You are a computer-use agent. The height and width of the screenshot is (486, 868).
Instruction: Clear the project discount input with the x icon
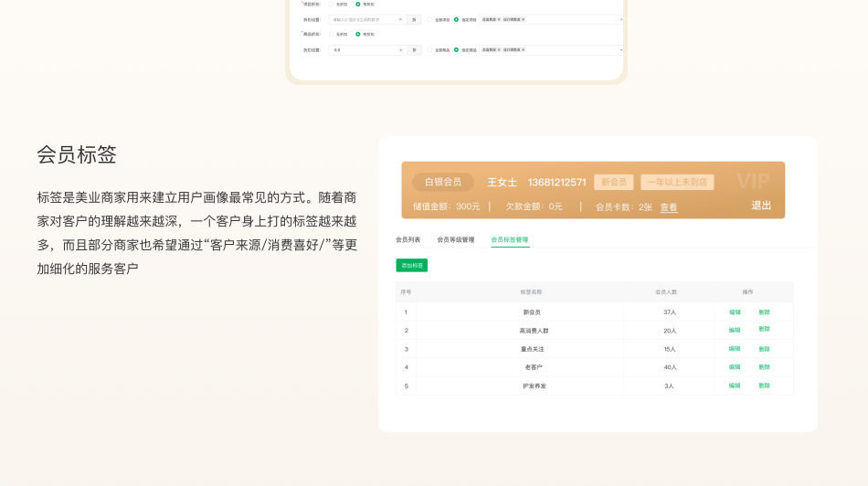pyautogui.click(x=400, y=19)
